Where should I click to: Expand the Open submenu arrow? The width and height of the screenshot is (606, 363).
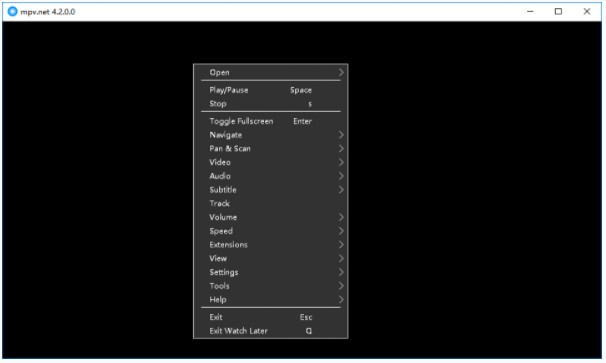[341, 72]
